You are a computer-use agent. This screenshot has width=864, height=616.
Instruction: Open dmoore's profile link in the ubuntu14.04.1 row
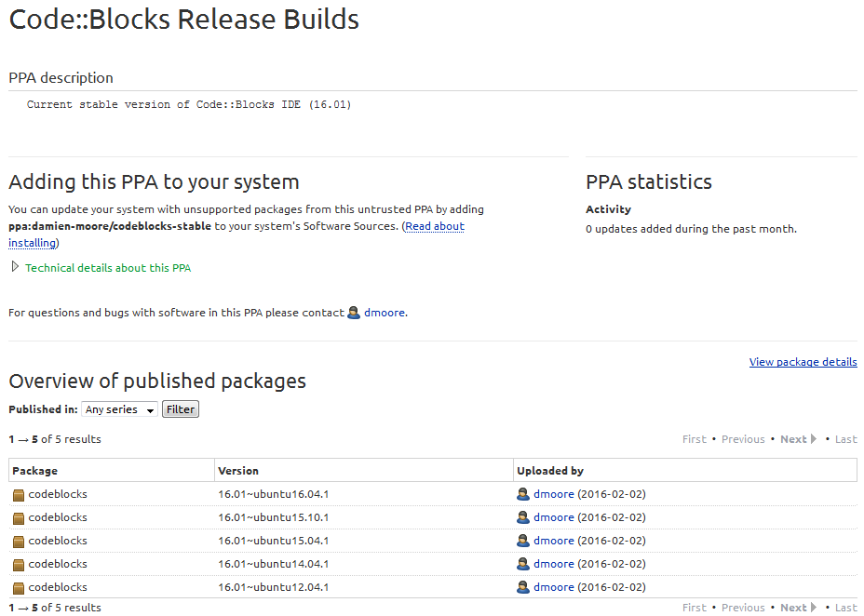tap(554, 564)
